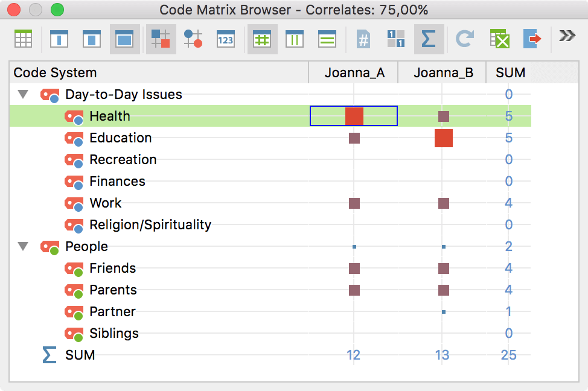This screenshot has width=588, height=391.
Task: Expand more toolbar options chevron
Action: pos(567,36)
